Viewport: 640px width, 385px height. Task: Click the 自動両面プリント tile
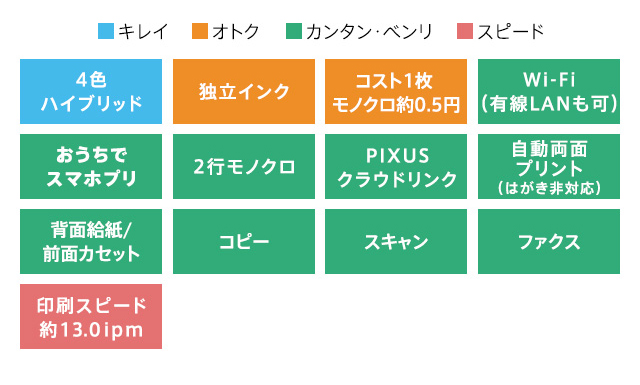[x=549, y=167]
